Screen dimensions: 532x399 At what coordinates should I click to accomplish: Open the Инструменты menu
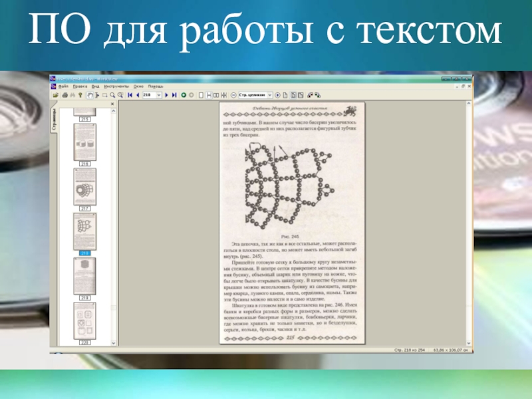click(115, 86)
